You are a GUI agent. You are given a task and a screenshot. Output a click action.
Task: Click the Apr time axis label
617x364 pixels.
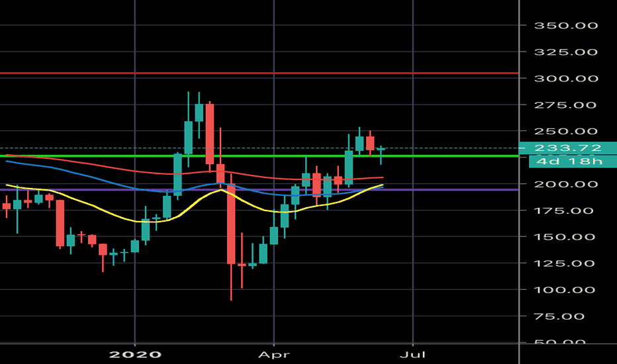point(274,355)
